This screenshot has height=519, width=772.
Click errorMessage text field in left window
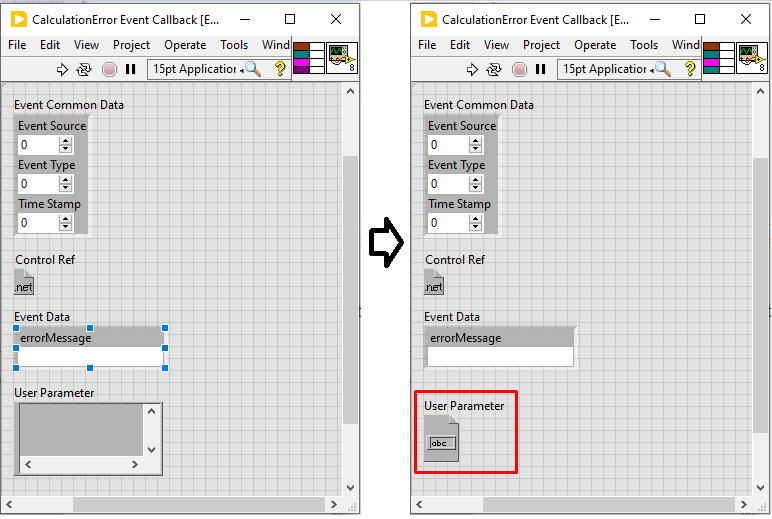pos(90,357)
